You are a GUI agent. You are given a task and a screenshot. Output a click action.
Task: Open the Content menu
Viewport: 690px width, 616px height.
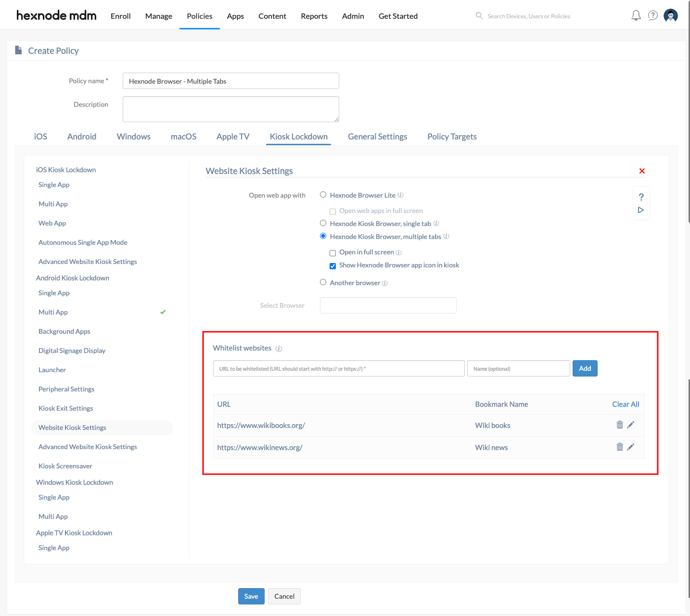point(272,16)
